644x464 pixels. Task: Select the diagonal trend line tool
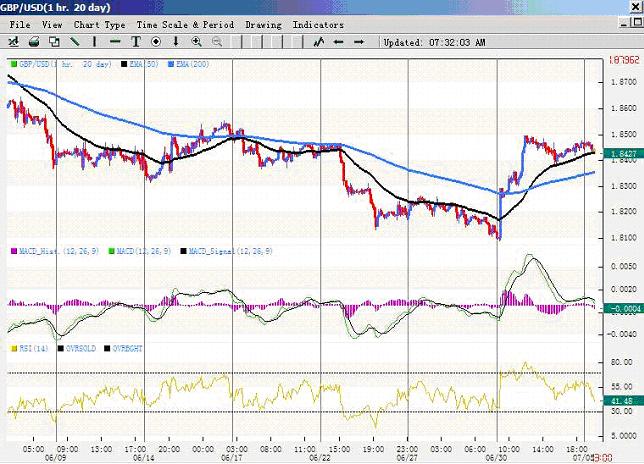tap(75, 42)
